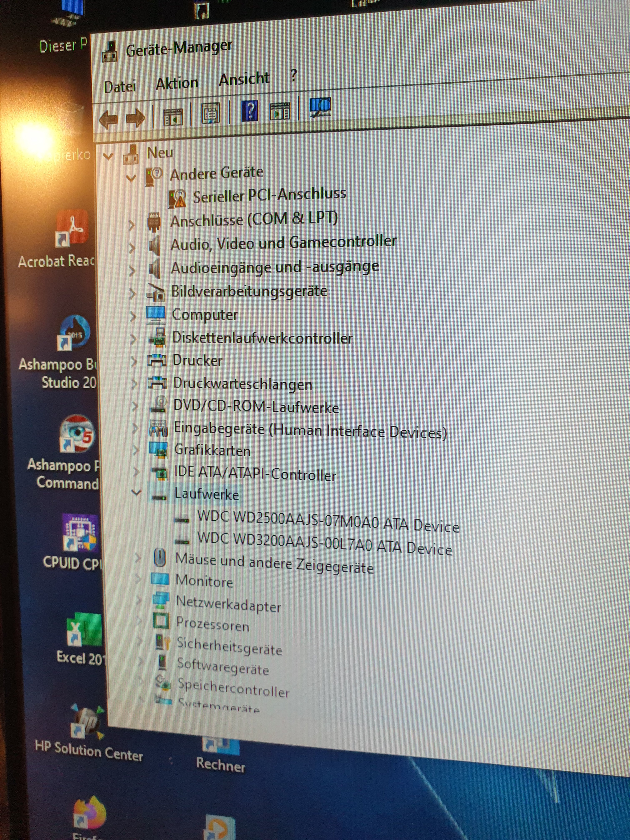630x840 pixels.
Task: Expand Bildverarbeitungsgeräte chevron
Action: 132,294
